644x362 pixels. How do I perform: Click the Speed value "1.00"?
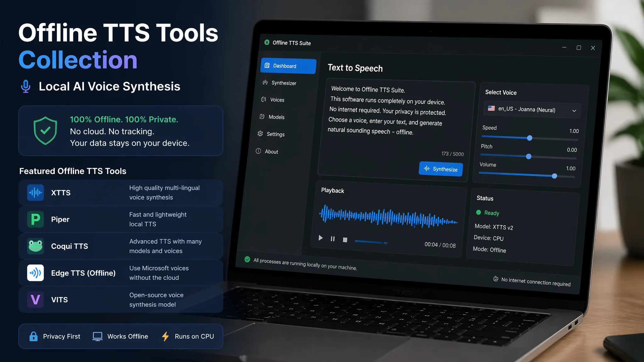(574, 131)
